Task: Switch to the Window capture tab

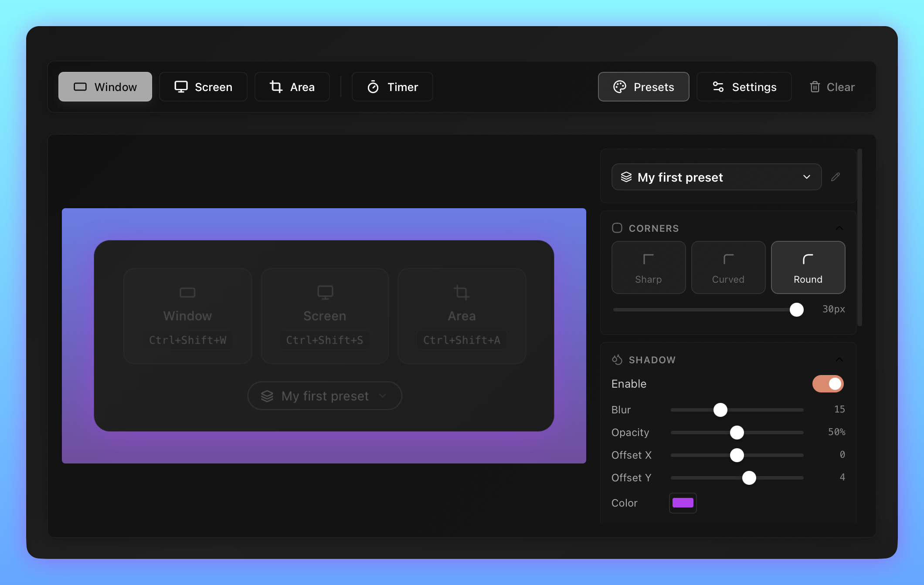Action: tap(105, 87)
